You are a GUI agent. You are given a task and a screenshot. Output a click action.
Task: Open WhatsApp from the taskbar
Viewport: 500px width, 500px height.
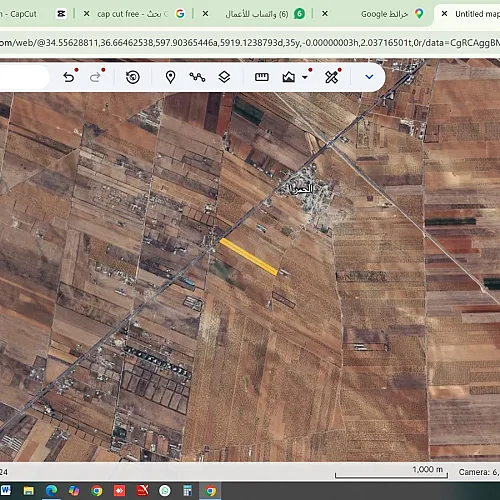[x=165, y=490]
